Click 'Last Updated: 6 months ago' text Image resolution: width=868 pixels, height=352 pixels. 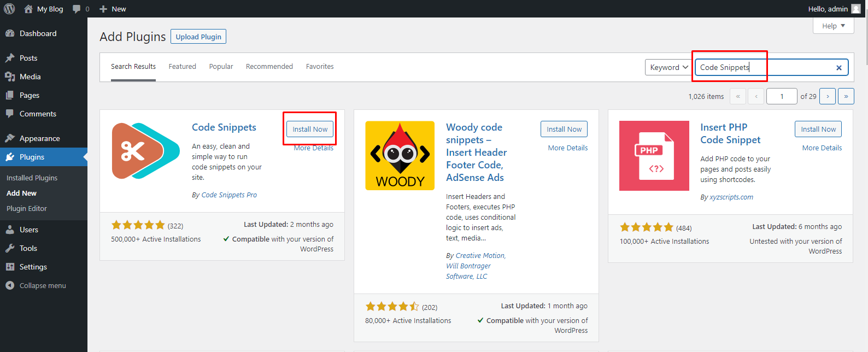pyautogui.click(x=797, y=227)
